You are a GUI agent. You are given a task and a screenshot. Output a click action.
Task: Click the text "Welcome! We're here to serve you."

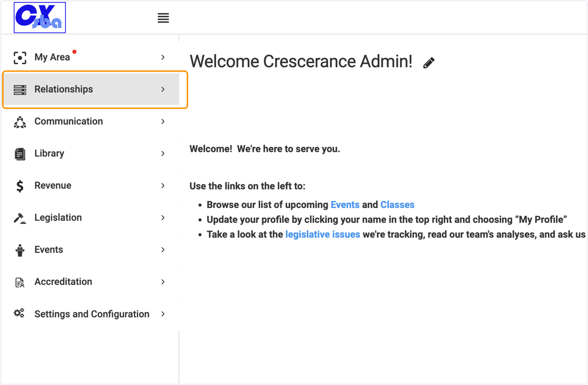[x=265, y=149]
